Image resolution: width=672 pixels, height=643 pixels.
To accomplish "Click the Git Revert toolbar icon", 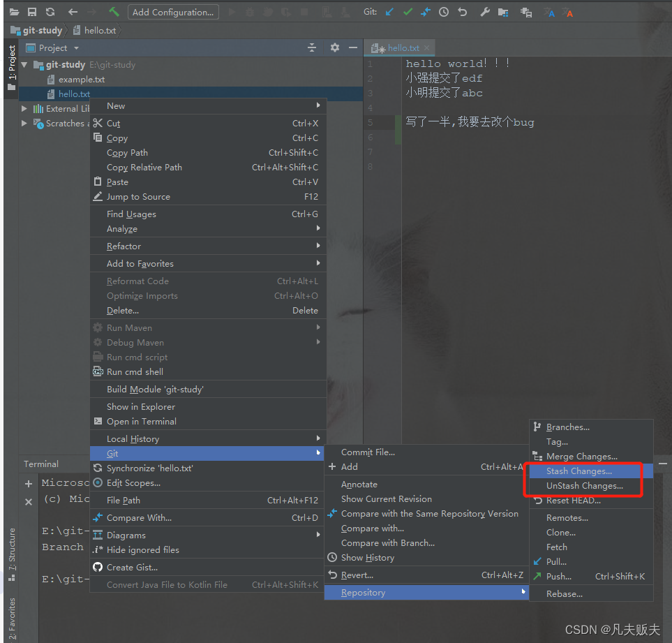I will point(462,12).
